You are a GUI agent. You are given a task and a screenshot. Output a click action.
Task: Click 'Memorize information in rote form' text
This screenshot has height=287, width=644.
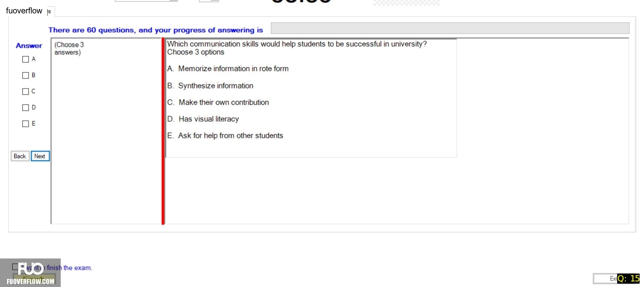pyautogui.click(x=233, y=69)
